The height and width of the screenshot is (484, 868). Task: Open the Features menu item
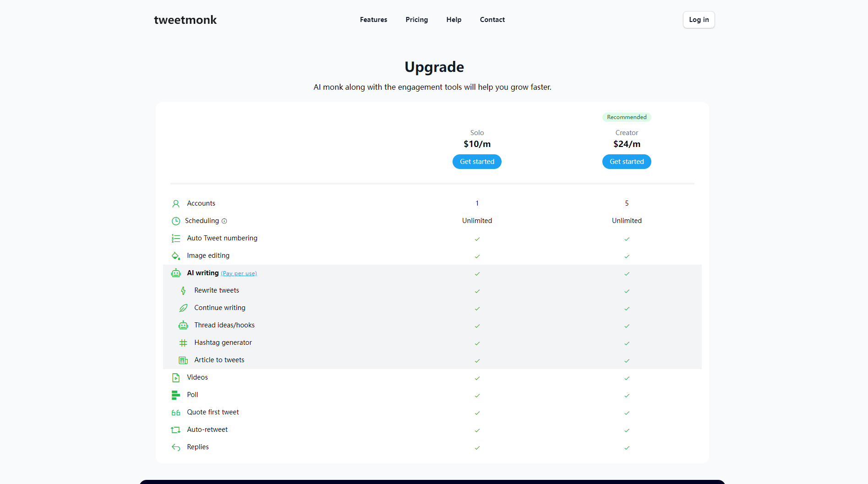(x=373, y=20)
